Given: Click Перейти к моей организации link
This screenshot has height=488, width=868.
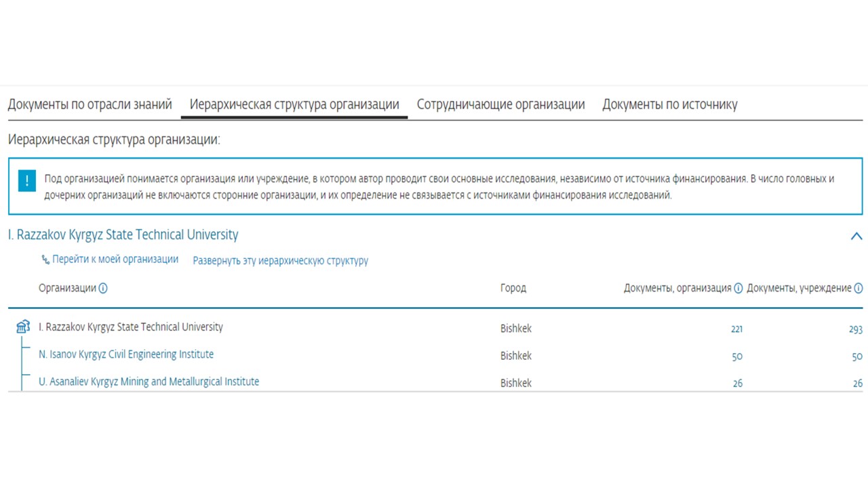Looking at the screenshot, I should pos(115,260).
